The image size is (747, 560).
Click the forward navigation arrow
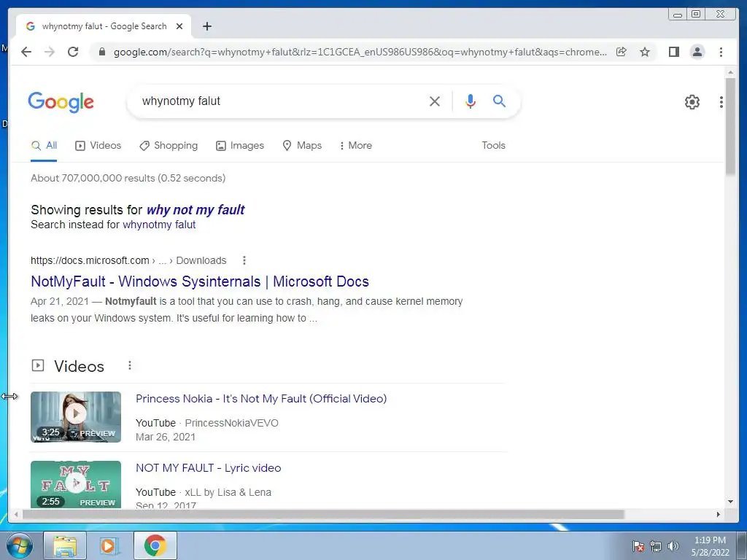click(x=50, y=52)
